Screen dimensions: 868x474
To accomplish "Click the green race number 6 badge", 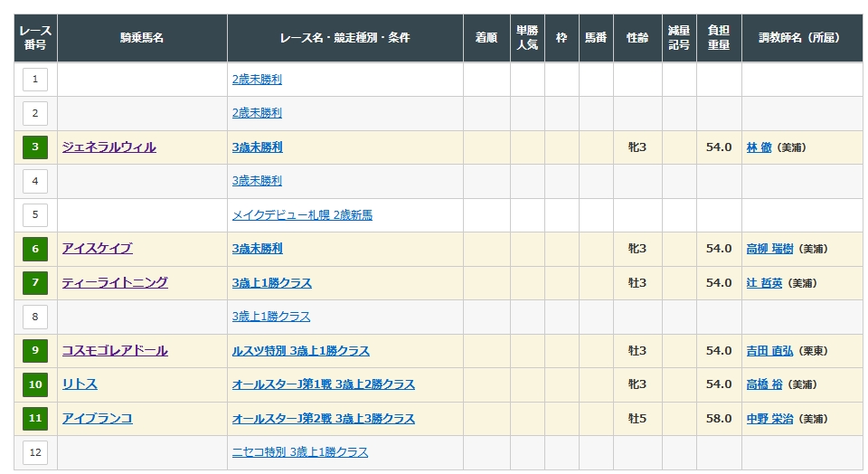I will (x=35, y=249).
